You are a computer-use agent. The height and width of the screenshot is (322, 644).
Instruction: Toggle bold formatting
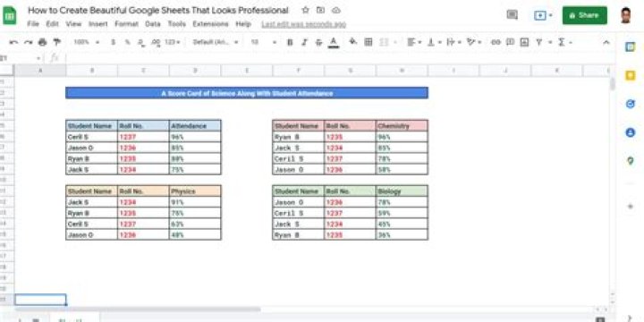click(x=290, y=42)
